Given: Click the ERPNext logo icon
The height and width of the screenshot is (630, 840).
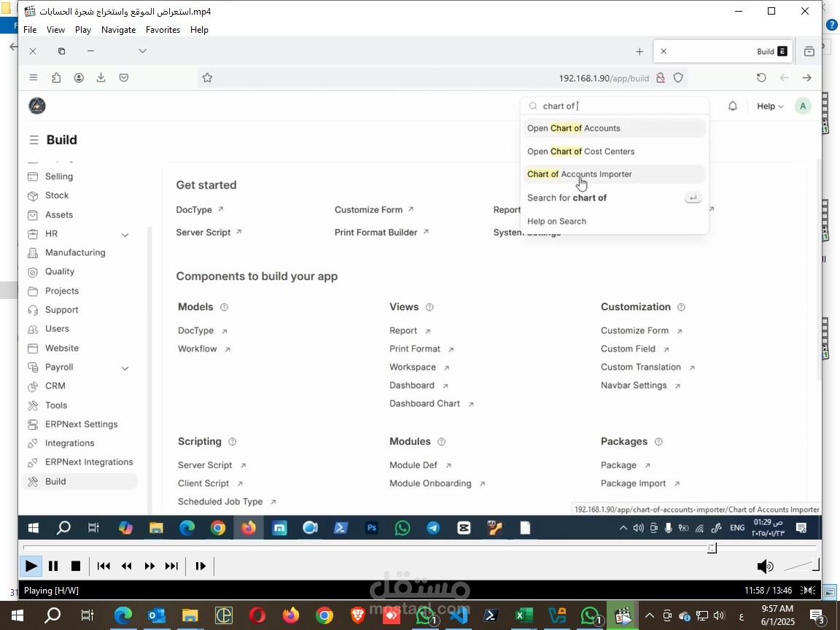Looking at the screenshot, I should click(37, 106).
